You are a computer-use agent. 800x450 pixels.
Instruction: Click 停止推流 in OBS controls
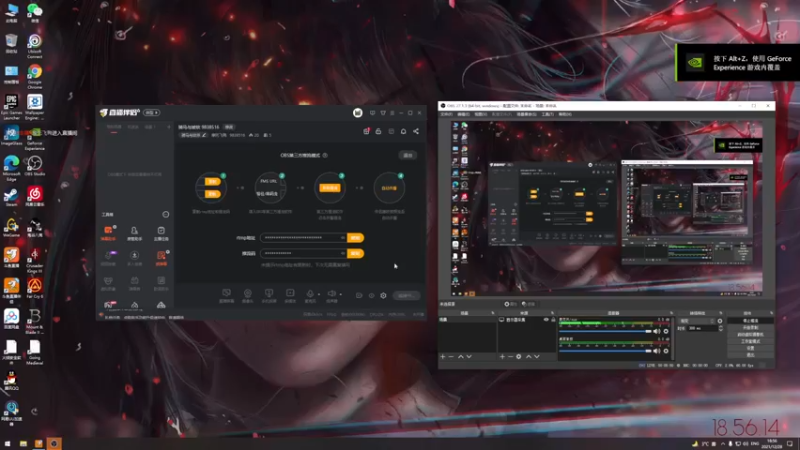750,321
